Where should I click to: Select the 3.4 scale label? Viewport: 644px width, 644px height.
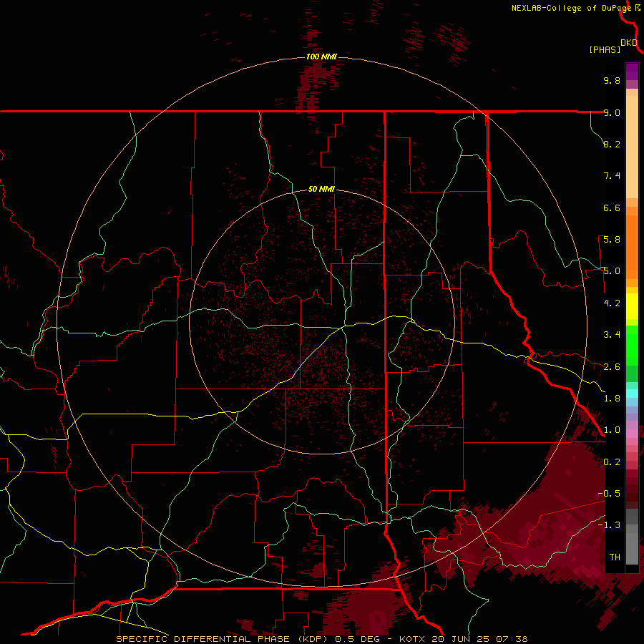[612, 335]
